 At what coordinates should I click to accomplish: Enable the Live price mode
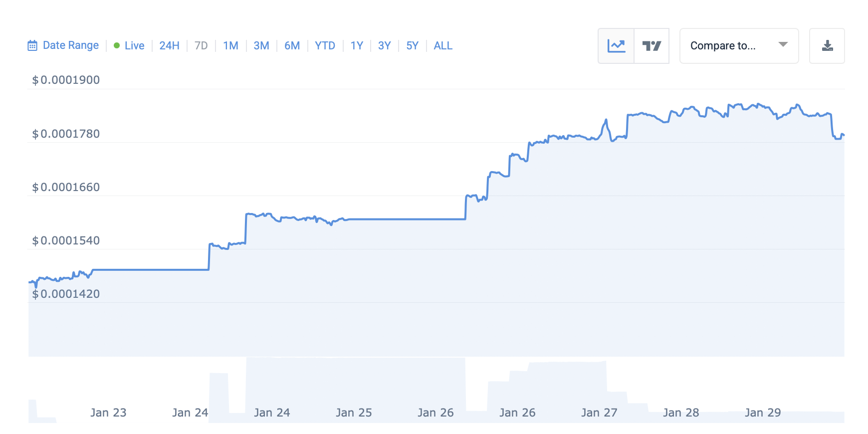[134, 46]
